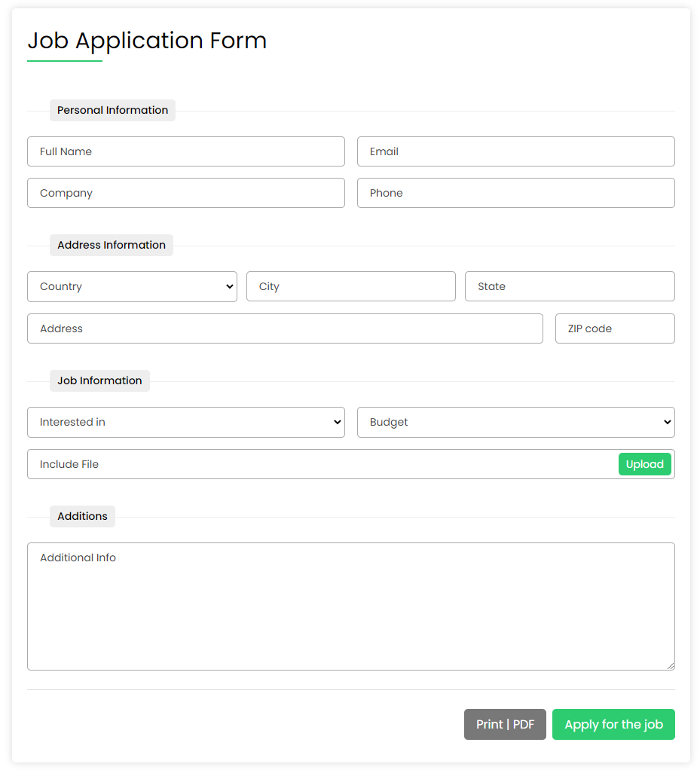
Task: Expand the Budget dropdown
Action: [x=515, y=422]
